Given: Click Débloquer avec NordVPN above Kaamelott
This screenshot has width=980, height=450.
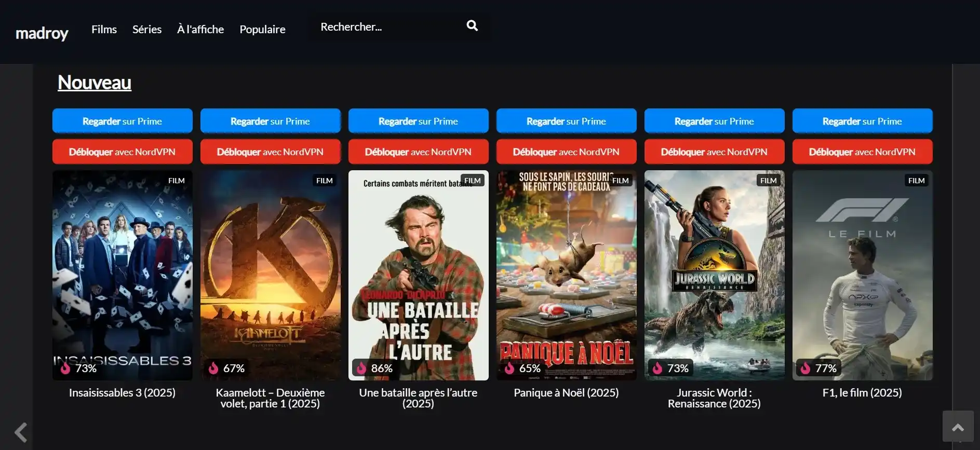Looking at the screenshot, I should pos(270,152).
